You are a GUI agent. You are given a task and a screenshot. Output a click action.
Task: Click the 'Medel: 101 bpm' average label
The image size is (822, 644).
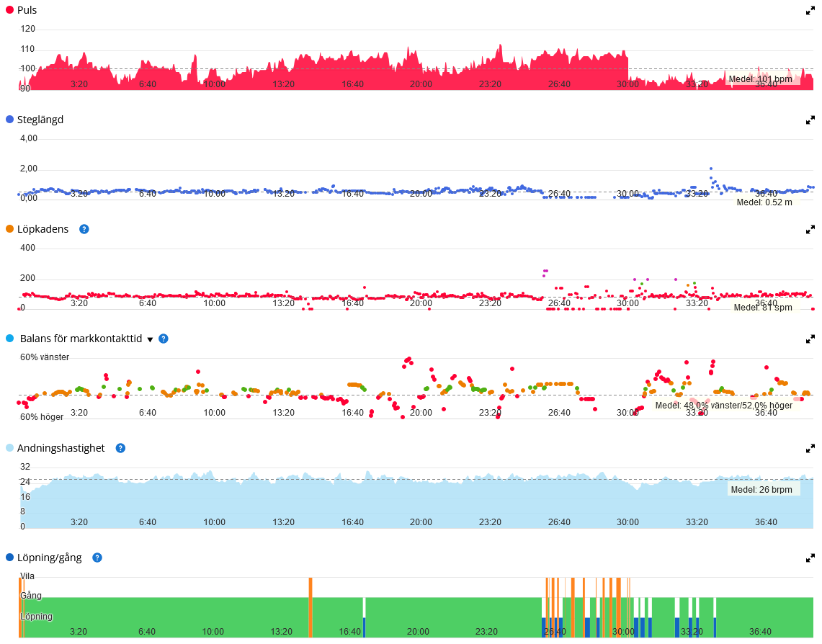pyautogui.click(x=760, y=79)
